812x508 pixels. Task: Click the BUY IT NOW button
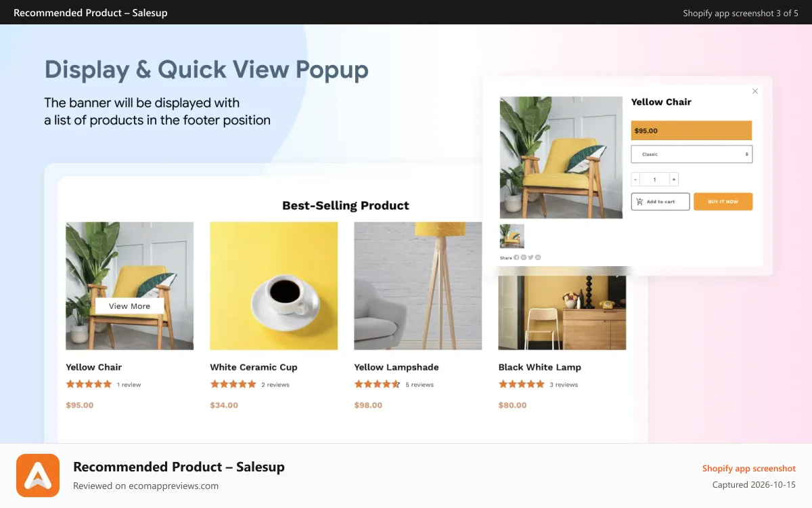pos(723,202)
